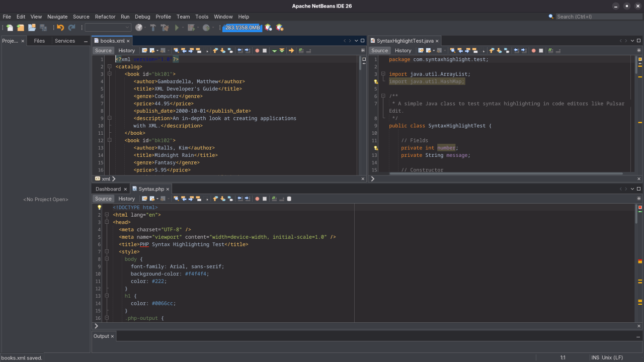Collapse the catalog element fold at line 2
Screen dimensions: 644x362
point(109,66)
